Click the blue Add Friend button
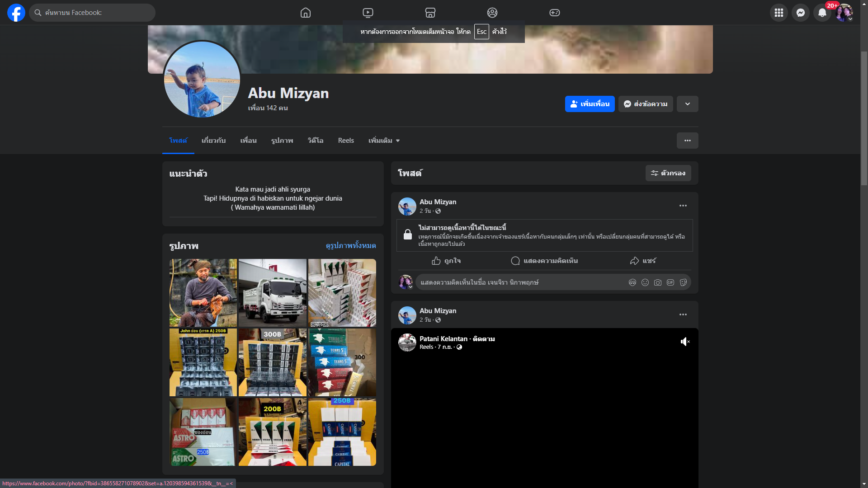The height and width of the screenshot is (488, 868). pyautogui.click(x=590, y=104)
